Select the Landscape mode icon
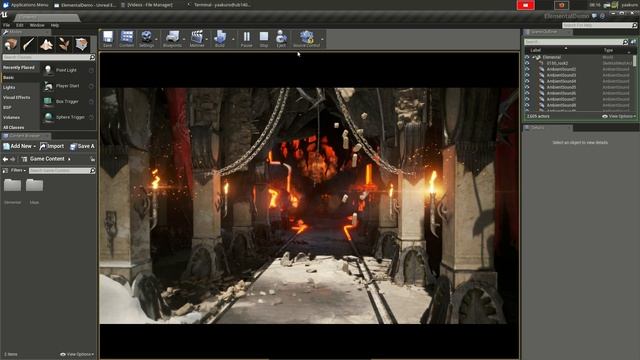 [46, 44]
